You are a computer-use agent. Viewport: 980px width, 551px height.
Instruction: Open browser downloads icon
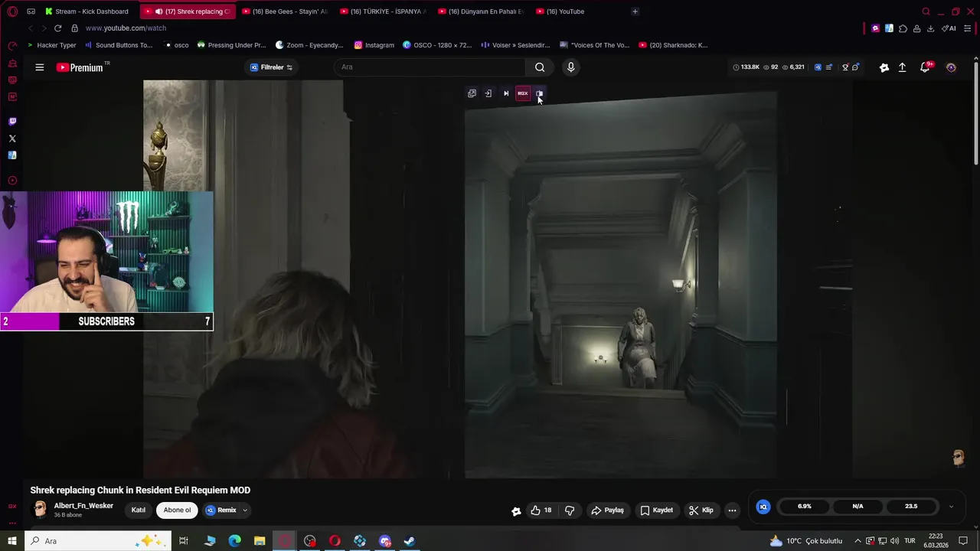click(930, 28)
